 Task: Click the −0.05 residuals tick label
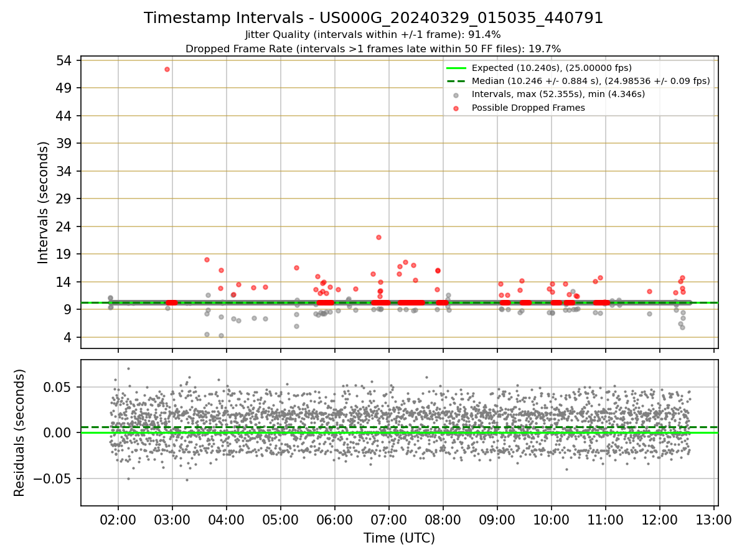point(52,478)
